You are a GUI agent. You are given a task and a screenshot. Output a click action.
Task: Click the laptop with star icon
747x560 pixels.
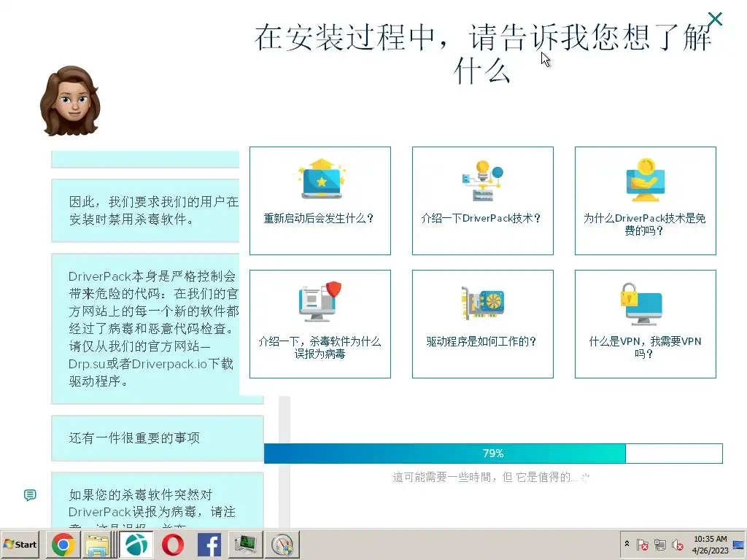tap(322, 179)
